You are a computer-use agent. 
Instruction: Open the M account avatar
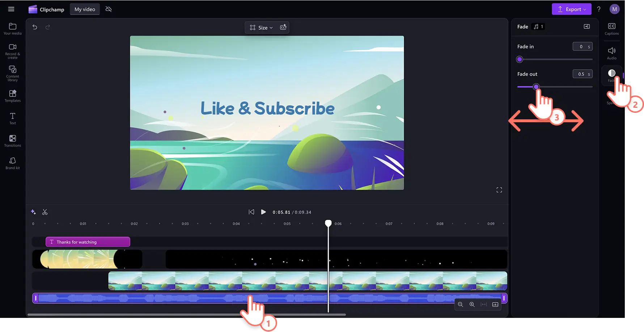[614, 9]
